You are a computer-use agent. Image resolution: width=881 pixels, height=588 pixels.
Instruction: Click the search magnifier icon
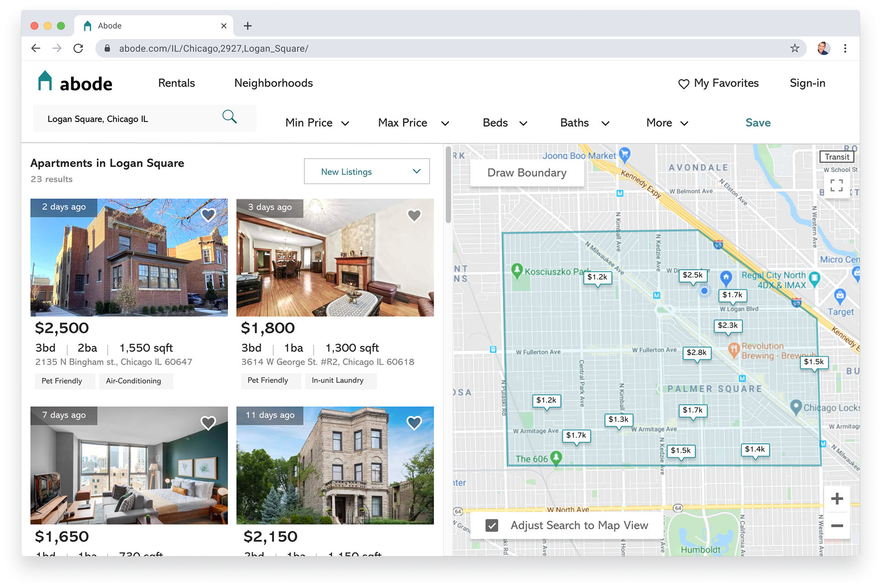click(229, 117)
